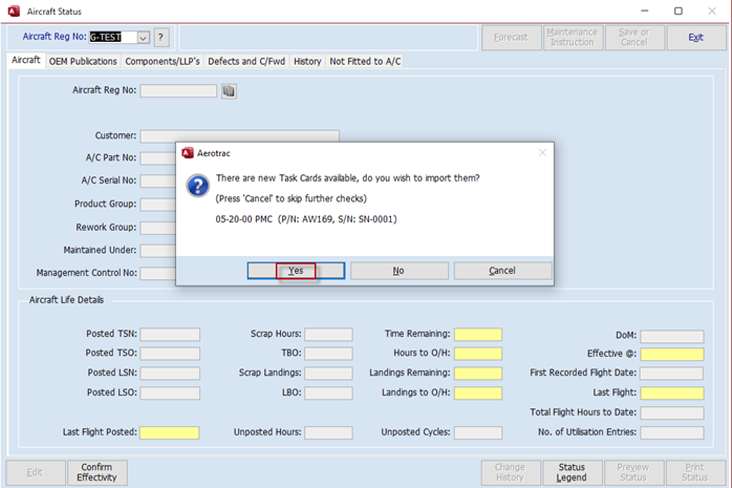Image resolution: width=732 pixels, height=488 pixels.
Task: Open the Components/LLP's tab
Action: pos(162,61)
